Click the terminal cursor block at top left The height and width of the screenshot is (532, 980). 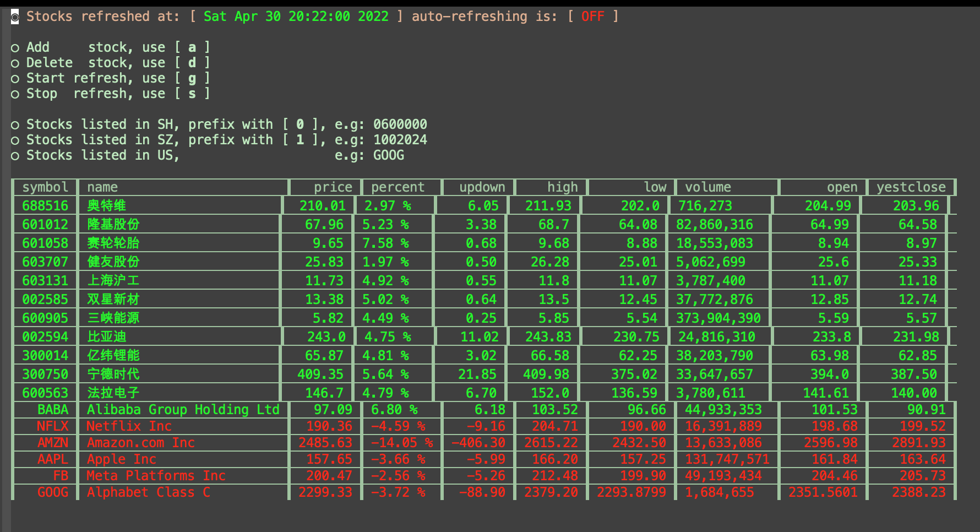tap(15, 17)
